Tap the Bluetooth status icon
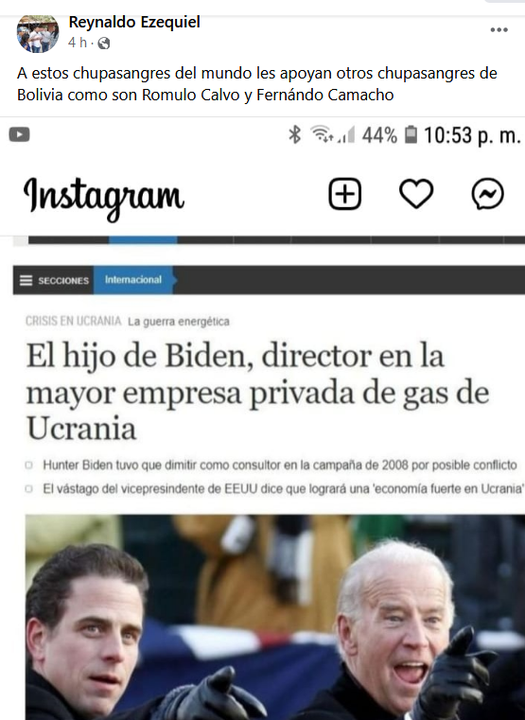Screen dimensions: 525x720 click(x=294, y=135)
